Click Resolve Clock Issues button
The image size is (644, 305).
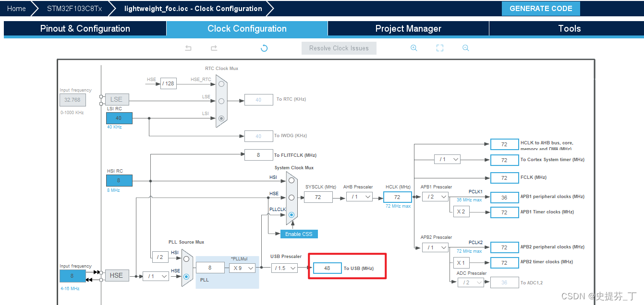click(x=339, y=48)
